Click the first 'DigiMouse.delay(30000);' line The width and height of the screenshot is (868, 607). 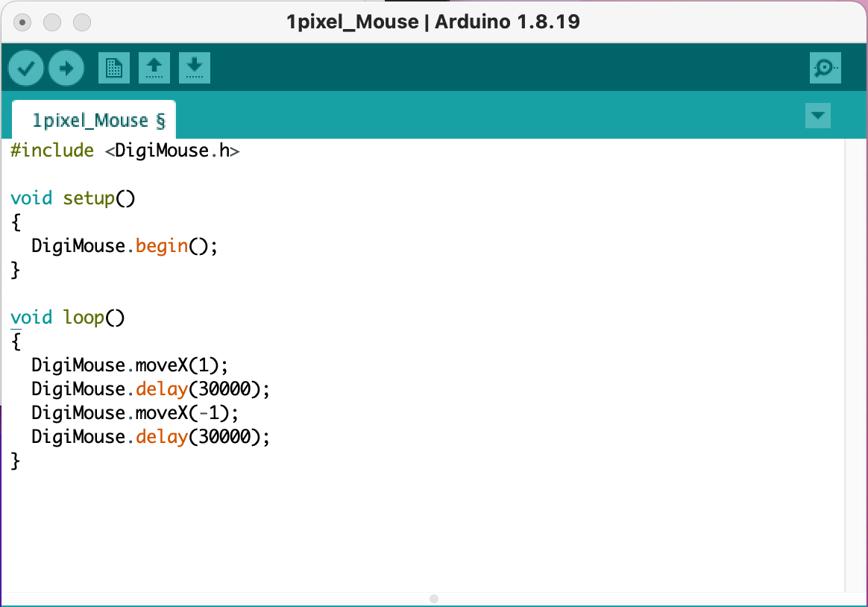pyautogui.click(x=151, y=389)
